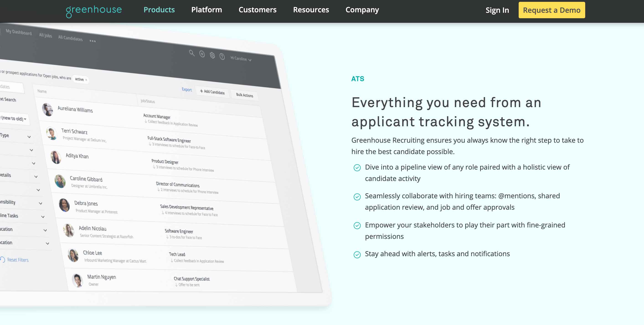This screenshot has height=325, width=644.
Task: Select the My Dashboard tab
Action: click(19, 32)
